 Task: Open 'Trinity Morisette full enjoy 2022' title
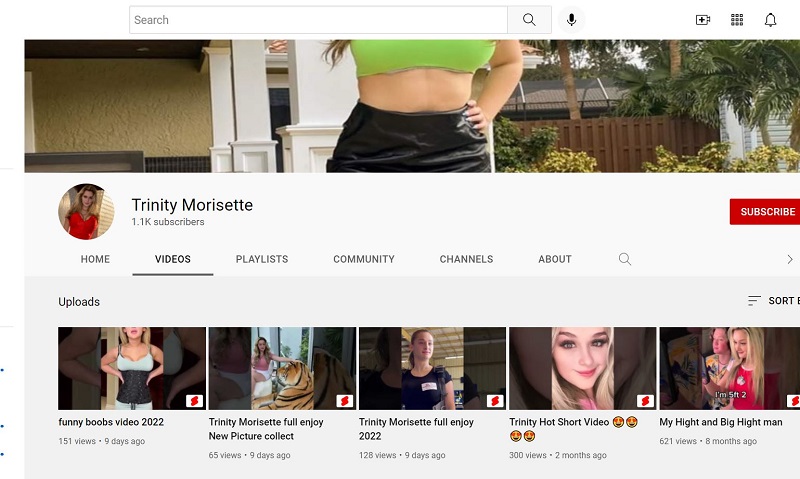[x=416, y=429]
